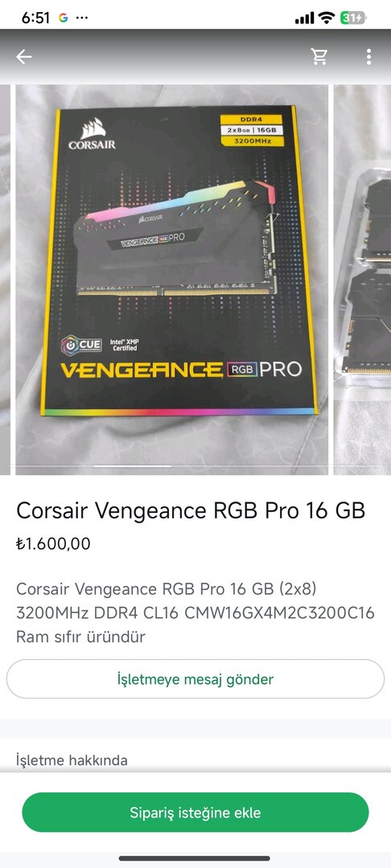Tap the three dots beside Google icon
Screen dimensions: 391x868
(x=82, y=18)
